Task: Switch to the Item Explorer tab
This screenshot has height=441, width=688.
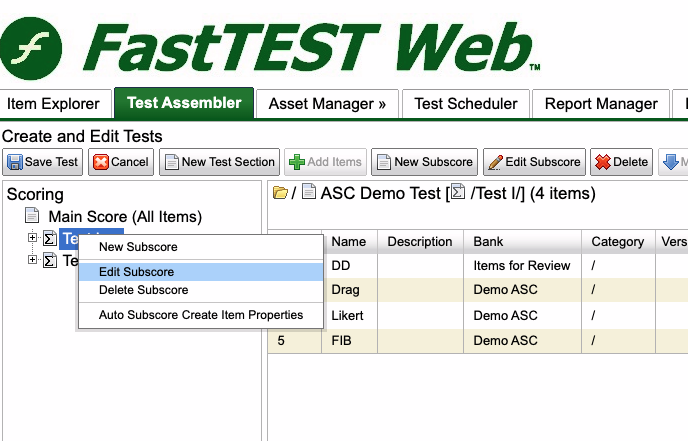Action: click(55, 104)
